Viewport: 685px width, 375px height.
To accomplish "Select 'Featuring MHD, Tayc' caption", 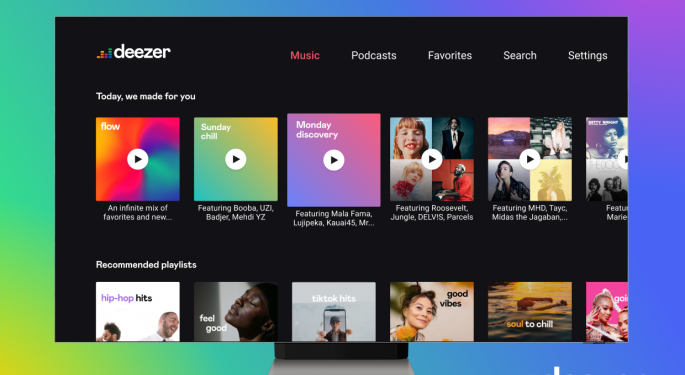I will (x=529, y=212).
